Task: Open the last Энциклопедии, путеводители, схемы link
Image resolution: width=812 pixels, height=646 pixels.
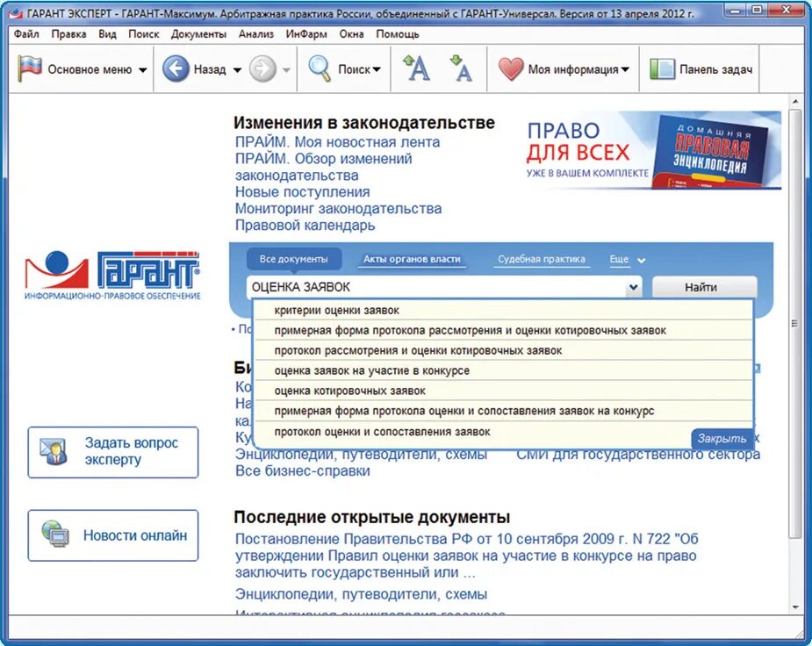Action: coord(361,594)
